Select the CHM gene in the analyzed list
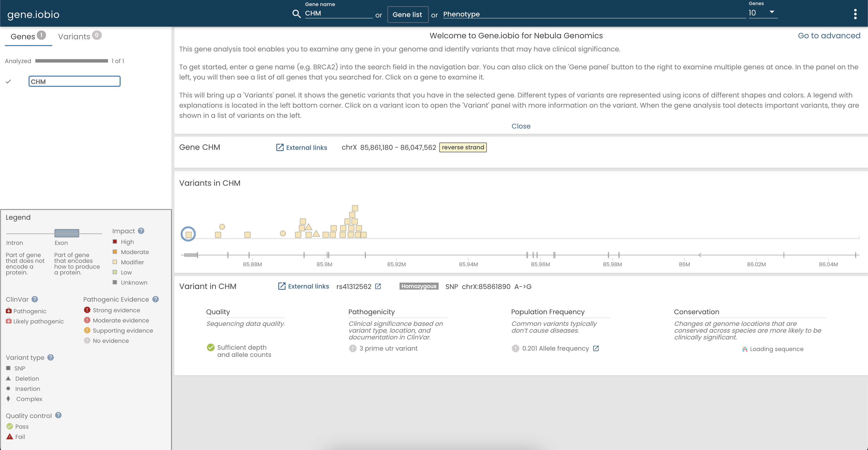868x450 pixels. point(74,81)
